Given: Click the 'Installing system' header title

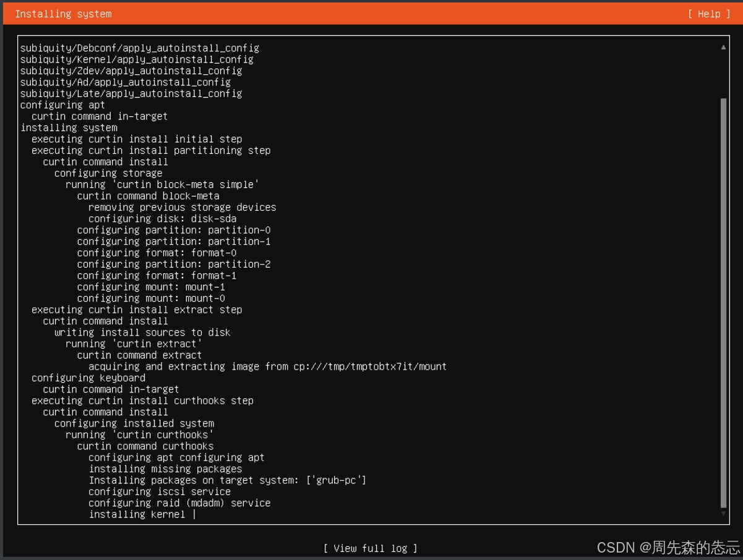Looking at the screenshot, I should (x=63, y=14).
